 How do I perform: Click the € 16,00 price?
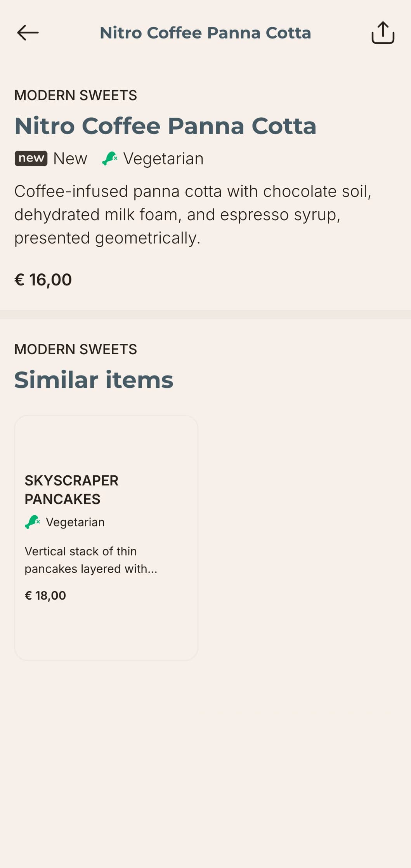(43, 280)
